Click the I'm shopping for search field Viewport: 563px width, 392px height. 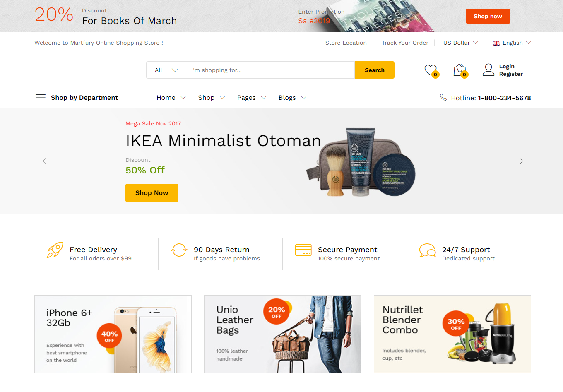pos(269,70)
